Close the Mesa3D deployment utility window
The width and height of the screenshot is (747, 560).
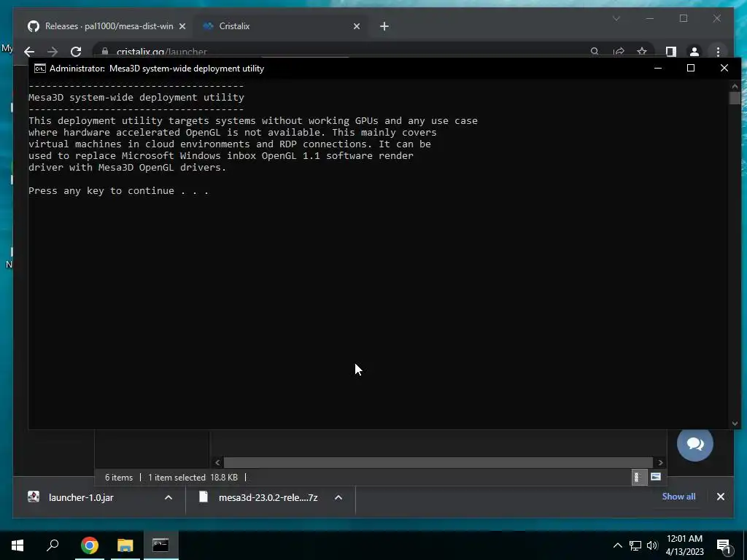(724, 68)
